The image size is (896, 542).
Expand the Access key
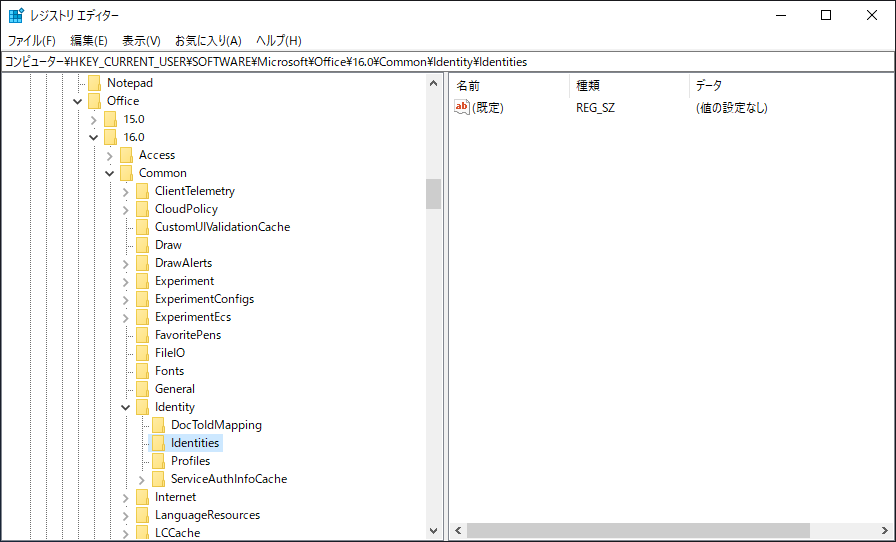110,156
